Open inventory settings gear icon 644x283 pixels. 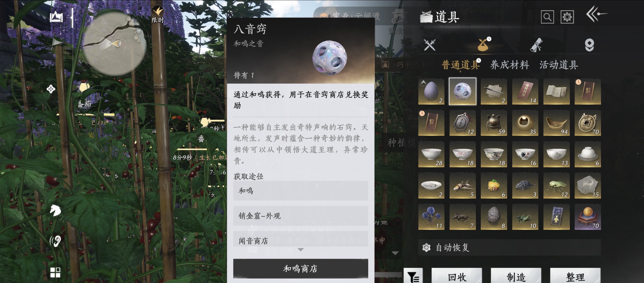pyautogui.click(x=567, y=17)
